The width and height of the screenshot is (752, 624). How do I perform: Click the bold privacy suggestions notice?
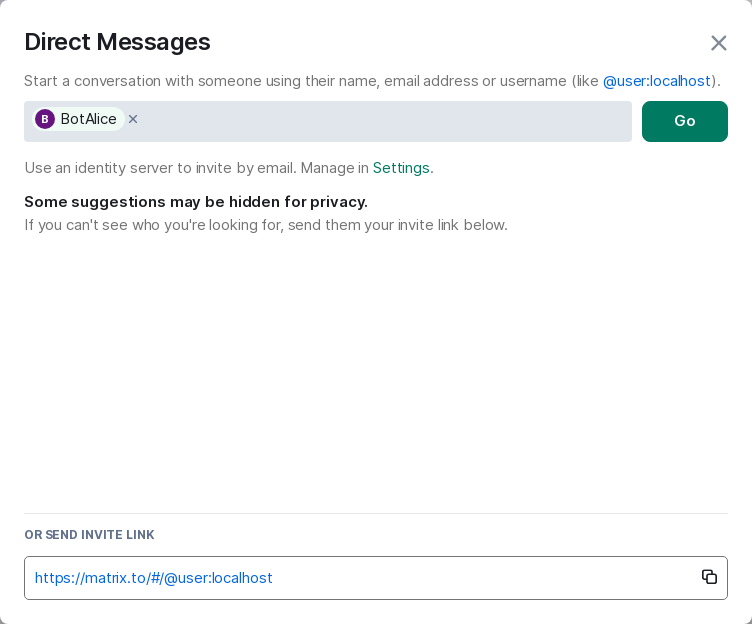point(196,202)
